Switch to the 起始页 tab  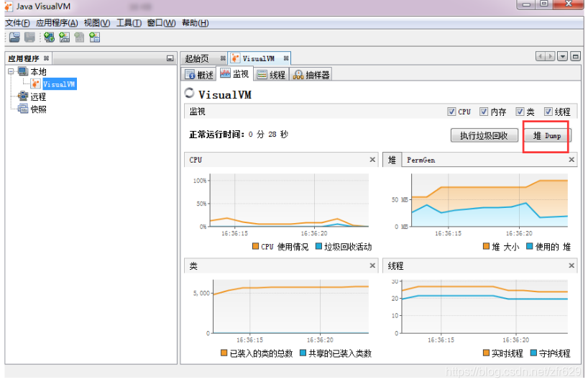(x=197, y=58)
